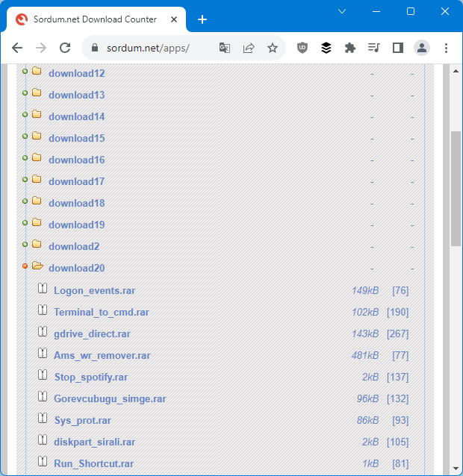The width and height of the screenshot is (463, 476).
Task: Open the download12 folder link
Action: coord(77,73)
